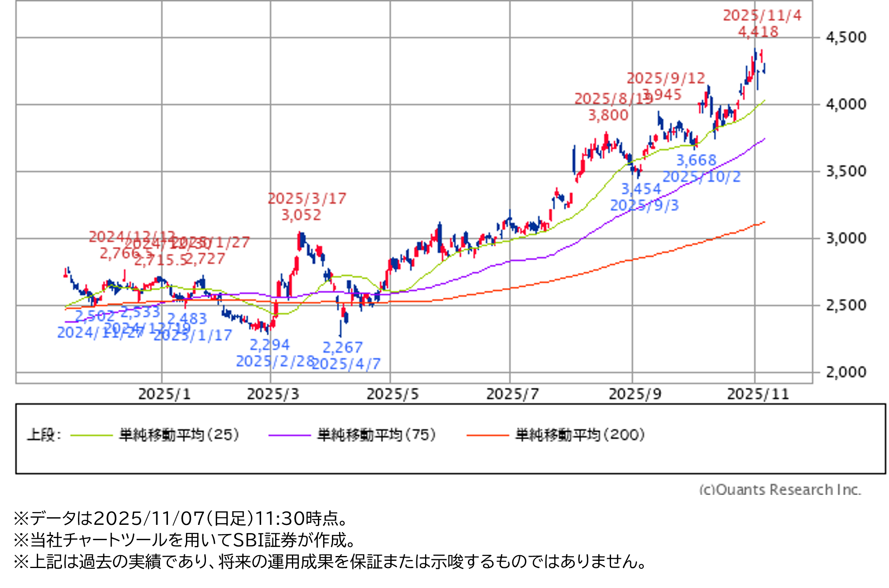The height and width of the screenshot is (588, 889).
Task: Click the orange 200-day average legend line
Action: pyautogui.click(x=487, y=435)
